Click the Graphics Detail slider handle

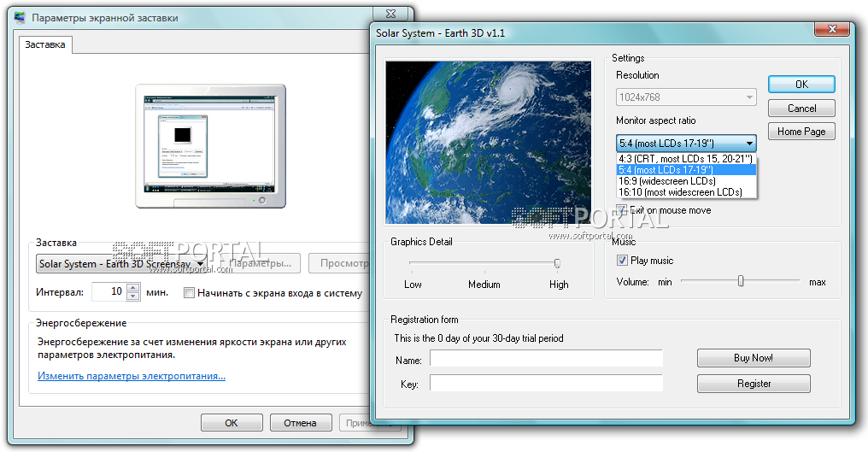tap(557, 263)
